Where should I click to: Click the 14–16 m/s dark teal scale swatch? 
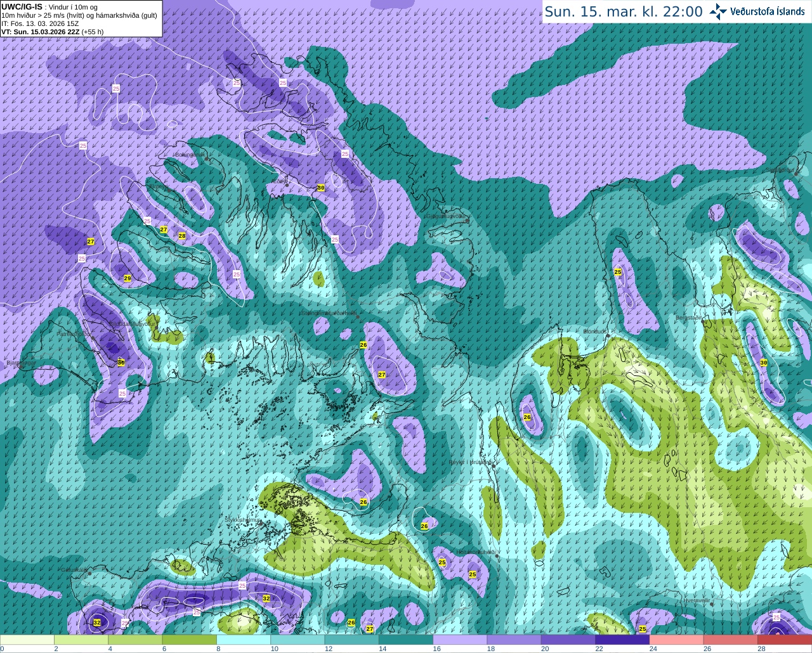tap(406, 640)
